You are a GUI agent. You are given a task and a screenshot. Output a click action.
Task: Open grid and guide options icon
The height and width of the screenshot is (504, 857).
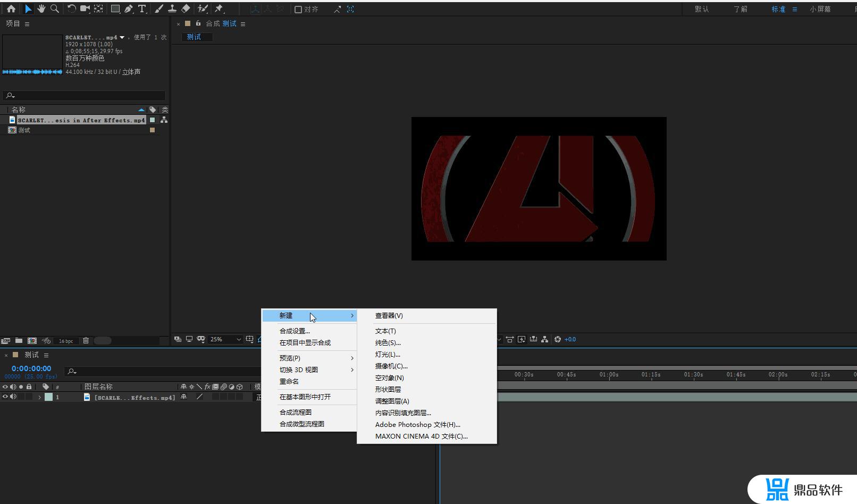249,339
